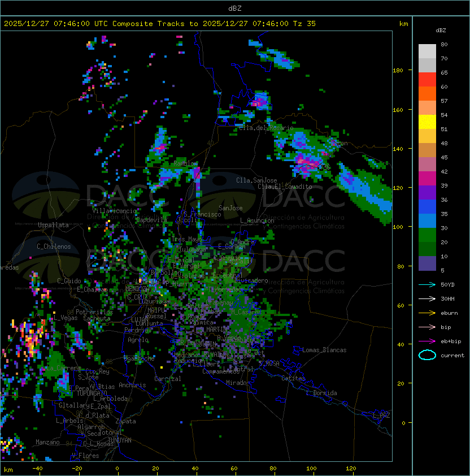Image resolution: width=470 pixels, height=476 pixels.
Task: Click the magenta eb+bip arrow legend icon
Action: click(x=427, y=341)
